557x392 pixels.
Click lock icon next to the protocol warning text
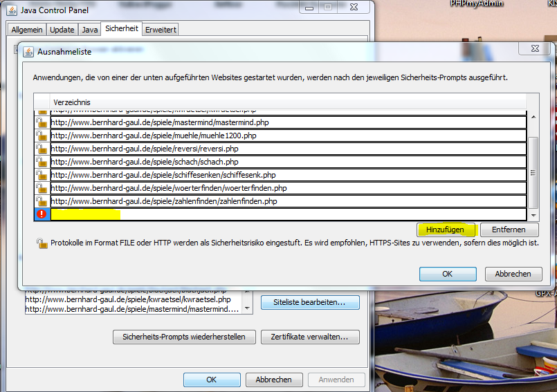click(42, 243)
